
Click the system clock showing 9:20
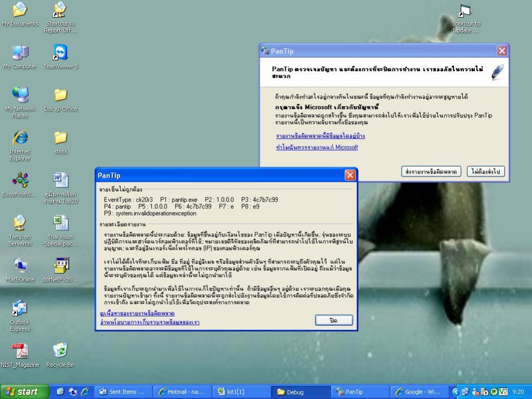click(x=518, y=392)
